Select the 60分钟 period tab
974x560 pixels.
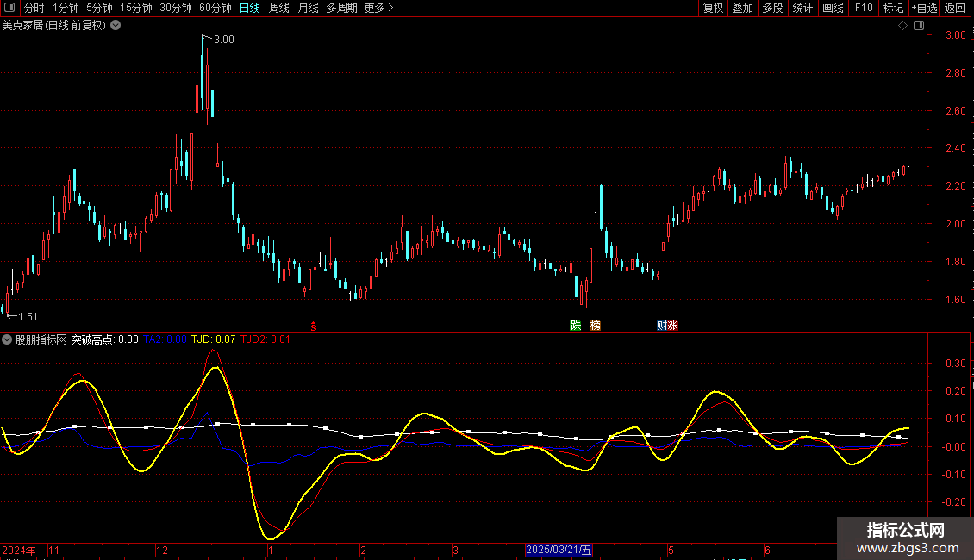[215, 8]
